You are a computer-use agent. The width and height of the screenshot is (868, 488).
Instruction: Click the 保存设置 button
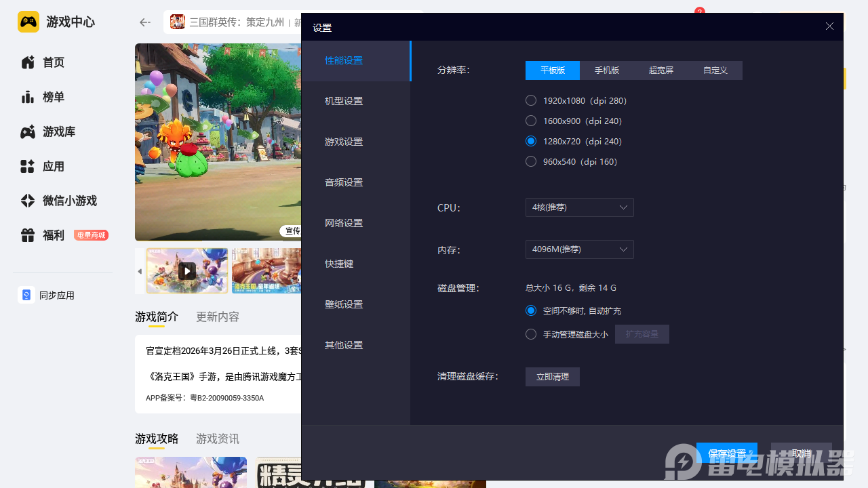point(726,453)
